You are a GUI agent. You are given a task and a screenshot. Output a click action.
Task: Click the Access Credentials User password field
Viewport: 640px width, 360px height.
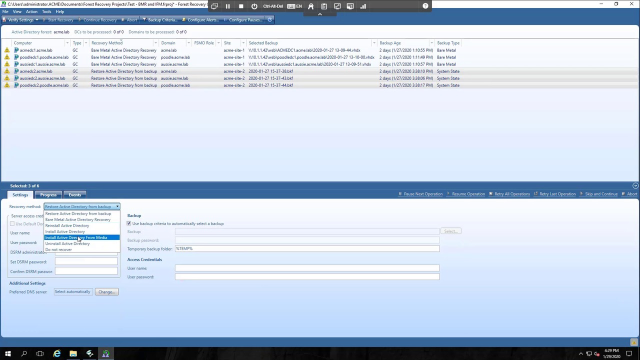[307, 277]
